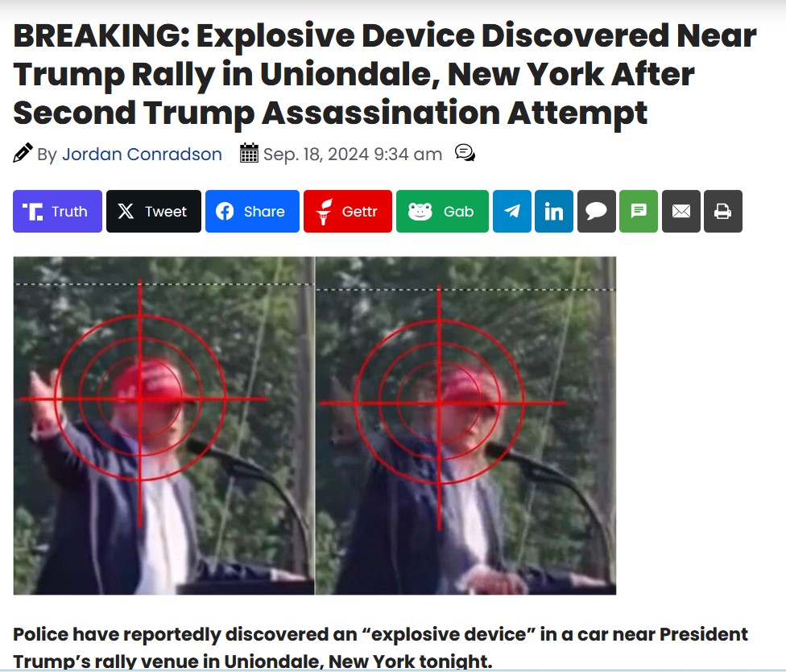Share the article on Telegram
Image resolution: width=786 pixels, height=672 pixels.
(512, 211)
